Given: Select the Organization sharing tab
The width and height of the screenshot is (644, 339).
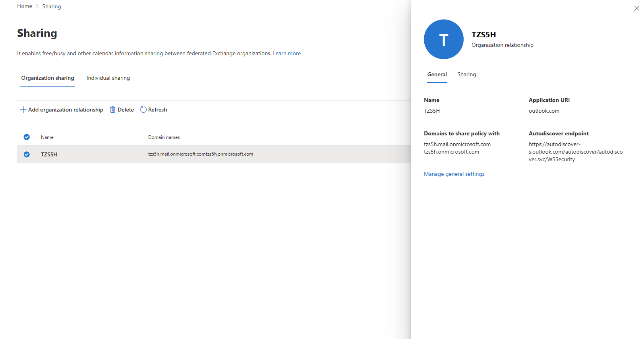Looking at the screenshot, I should point(48,78).
